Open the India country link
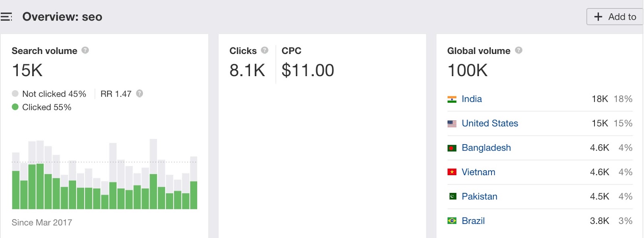This screenshot has width=644, height=238. (x=471, y=99)
